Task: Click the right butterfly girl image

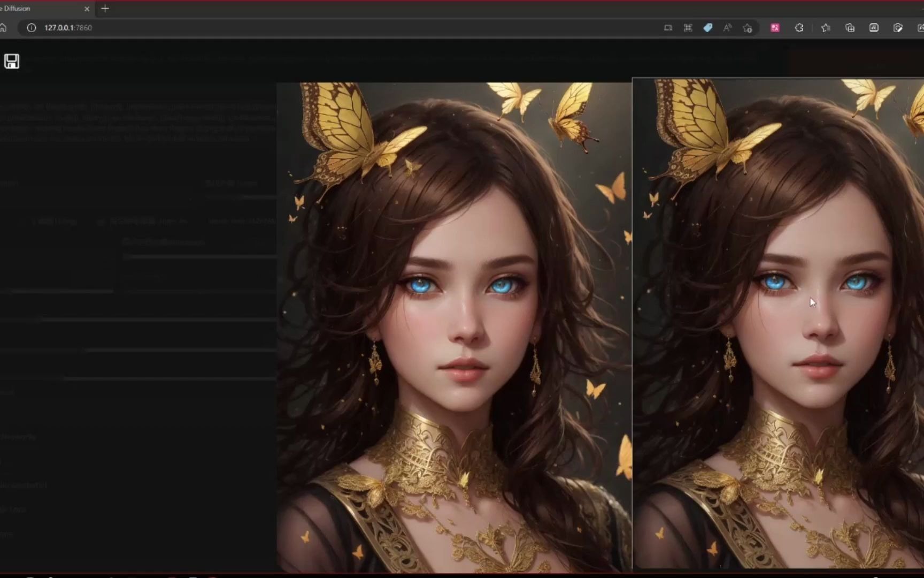Action: [x=778, y=323]
